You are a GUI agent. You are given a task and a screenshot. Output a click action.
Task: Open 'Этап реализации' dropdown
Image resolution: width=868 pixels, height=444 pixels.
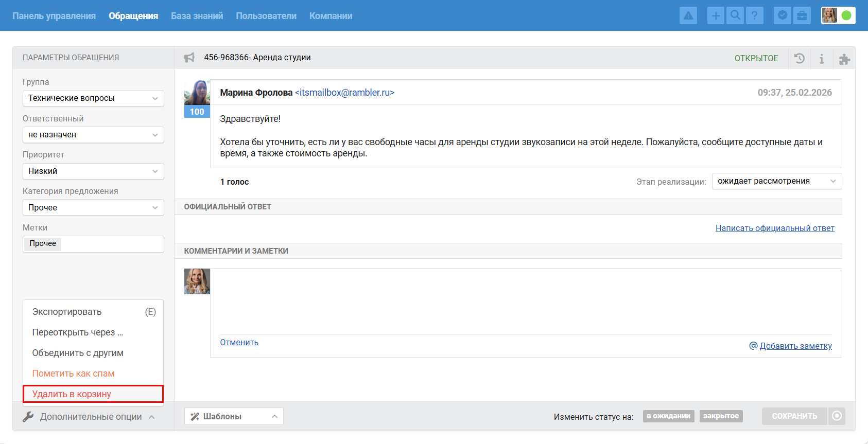coord(776,181)
